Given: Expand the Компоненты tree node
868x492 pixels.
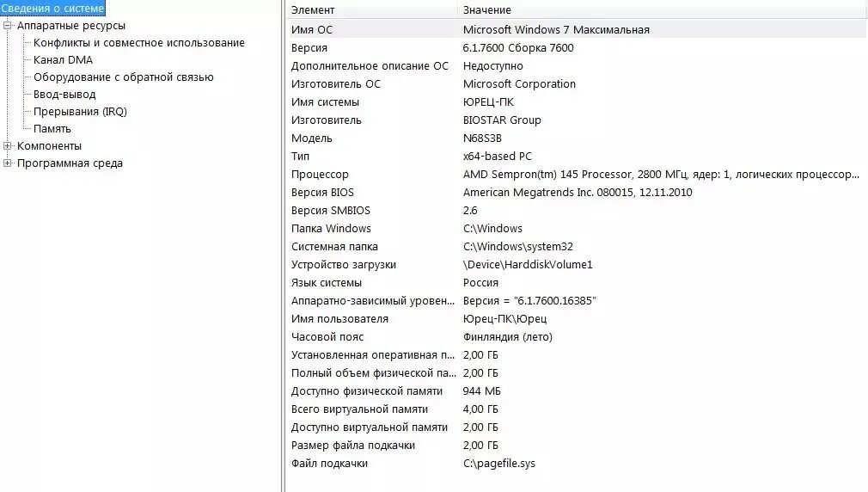Looking at the screenshot, I should coord(8,146).
